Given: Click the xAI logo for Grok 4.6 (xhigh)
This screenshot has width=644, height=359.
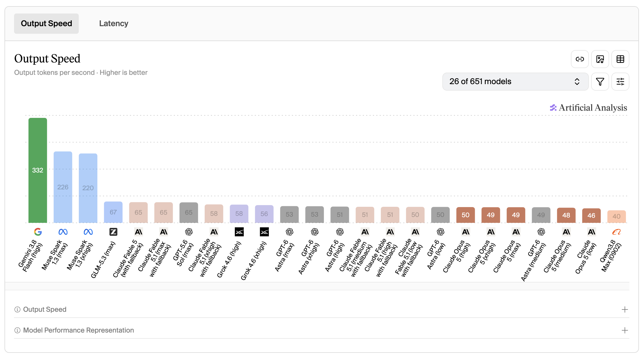Looking at the screenshot, I should pos(264,232).
